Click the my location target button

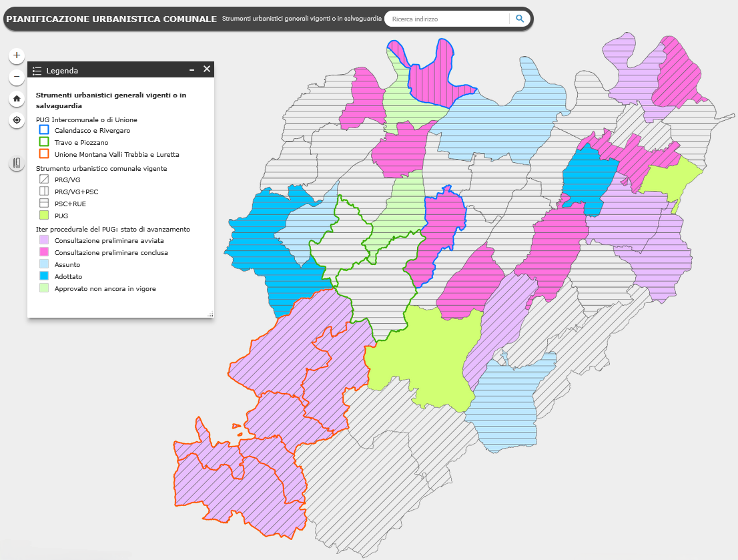click(17, 120)
